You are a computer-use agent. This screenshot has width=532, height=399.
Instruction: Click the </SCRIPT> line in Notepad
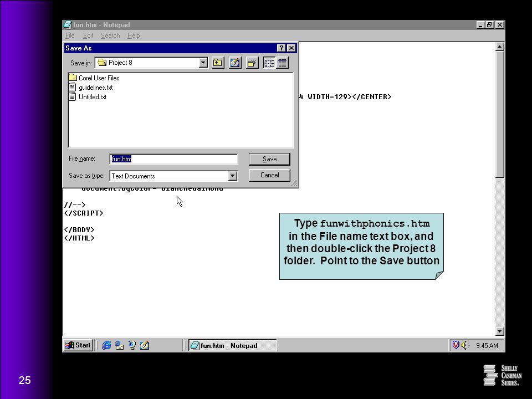coord(84,213)
